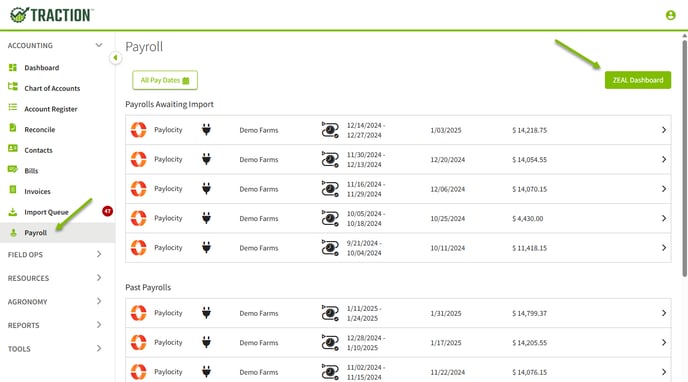This screenshot has width=688, height=382.
Task: Collapse the sidebar with the arrow icon
Action: point(115,57)
